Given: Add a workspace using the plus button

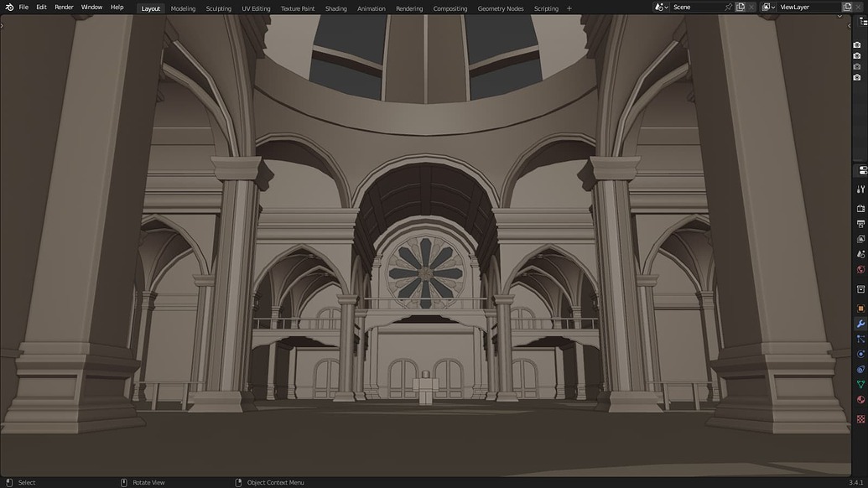Looking at the screenshot, I should (x=569, y=8).
